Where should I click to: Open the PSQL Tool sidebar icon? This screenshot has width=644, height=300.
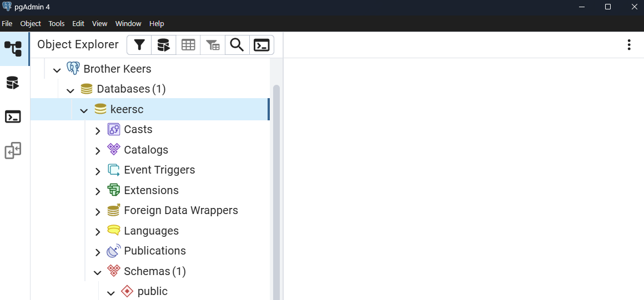(x=13, y=117)
